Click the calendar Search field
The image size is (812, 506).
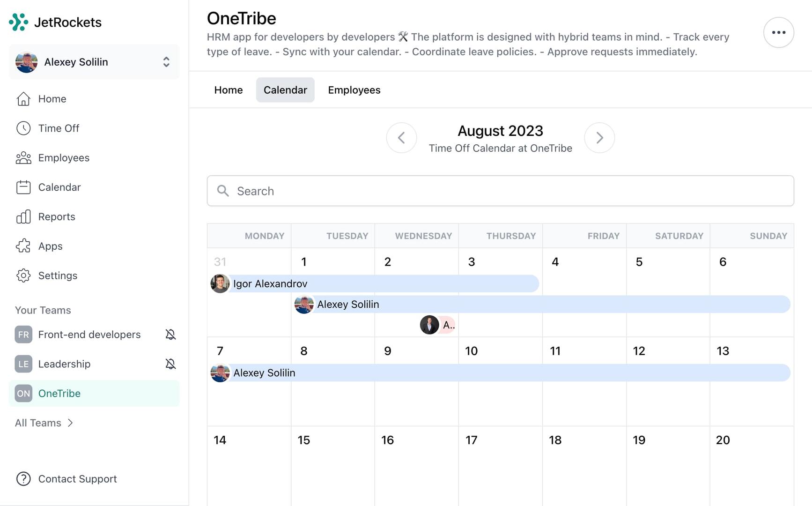pyautogui.click(x=500, y=191)
